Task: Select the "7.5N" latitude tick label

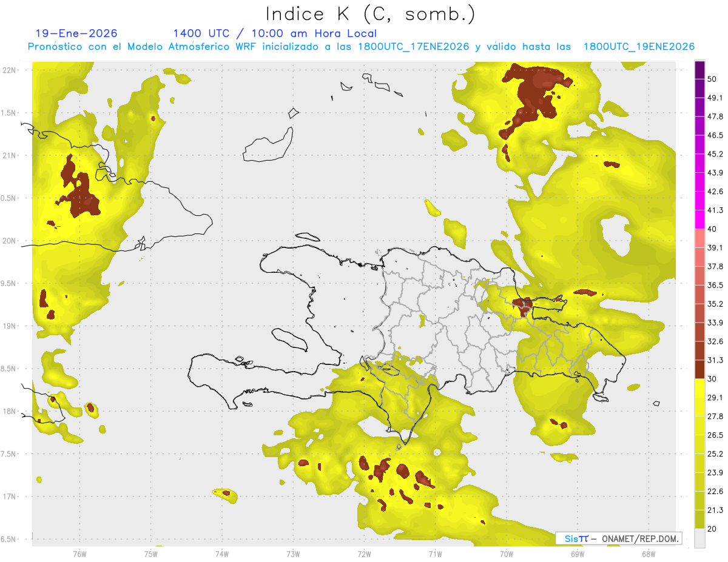Action: pyautogui.click(x=8, y=453)
